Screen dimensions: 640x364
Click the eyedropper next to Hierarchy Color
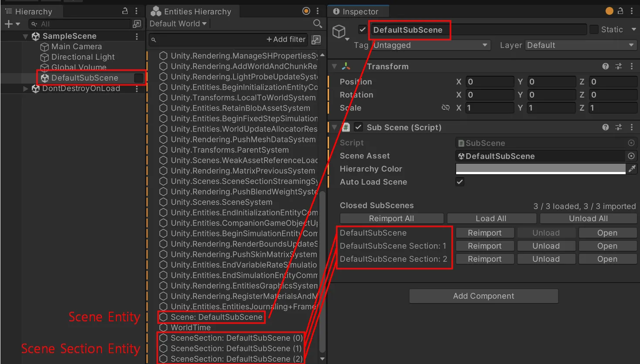point(632,169)
